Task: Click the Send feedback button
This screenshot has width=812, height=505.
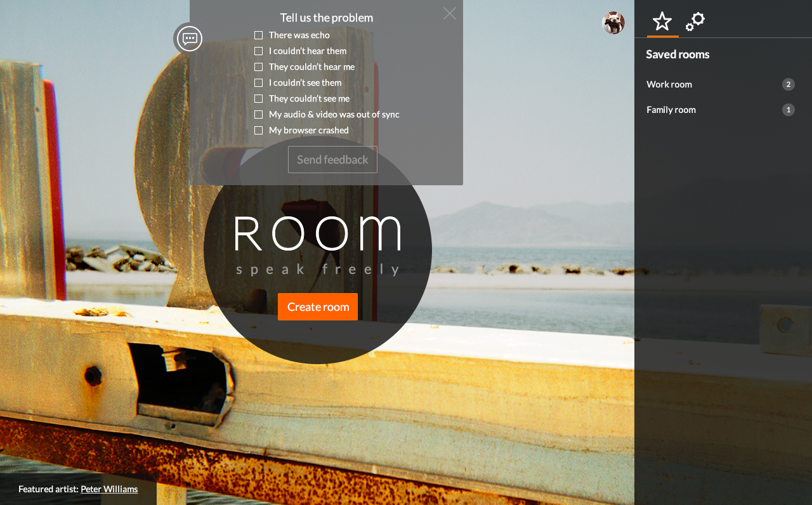Action: coord(332,160)
